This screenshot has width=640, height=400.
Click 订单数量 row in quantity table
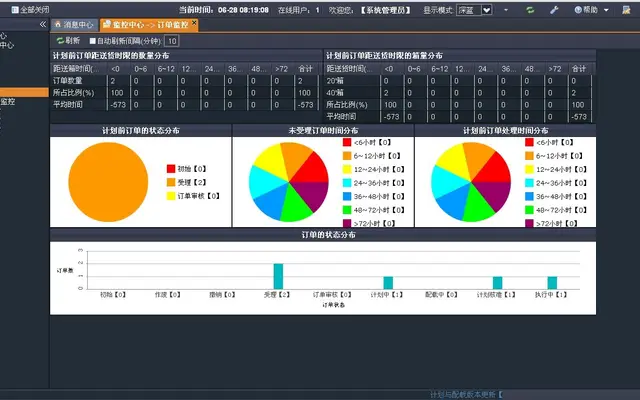pos(186,81)
